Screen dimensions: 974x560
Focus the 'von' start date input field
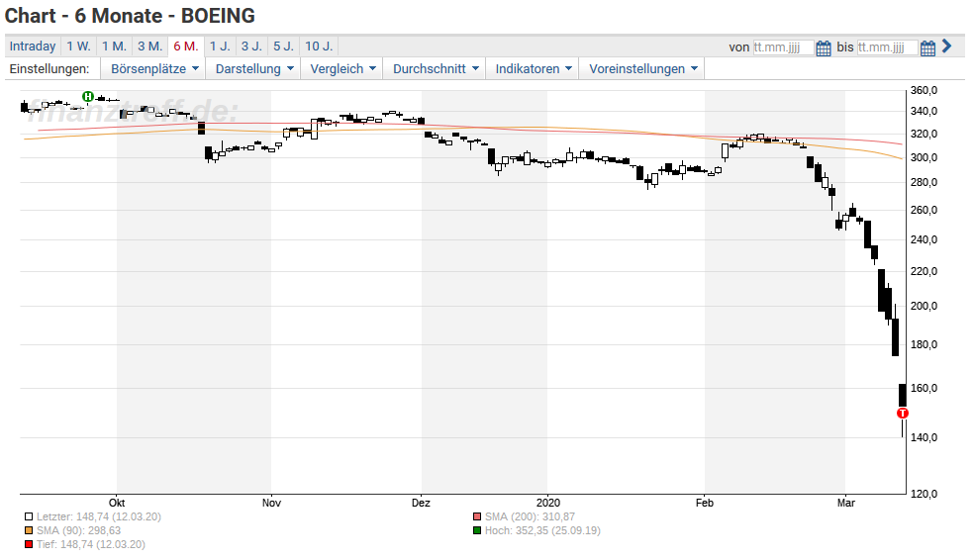pos(783,47)
